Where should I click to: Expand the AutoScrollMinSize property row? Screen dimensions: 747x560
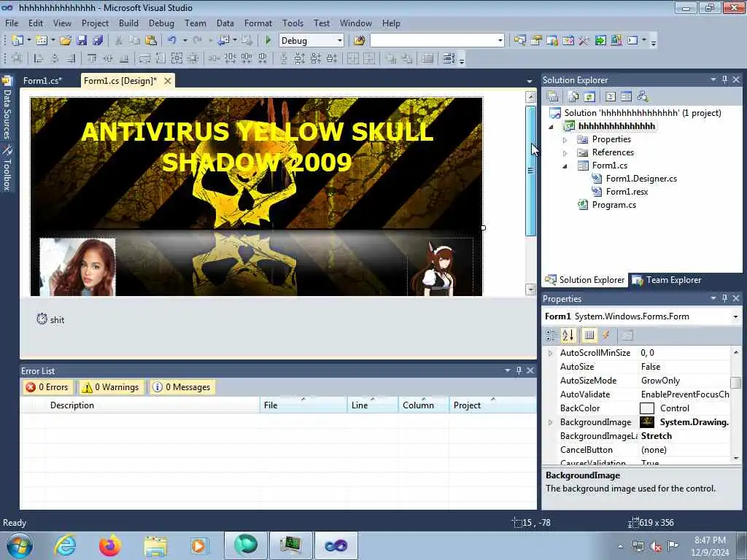coord(551,353)
